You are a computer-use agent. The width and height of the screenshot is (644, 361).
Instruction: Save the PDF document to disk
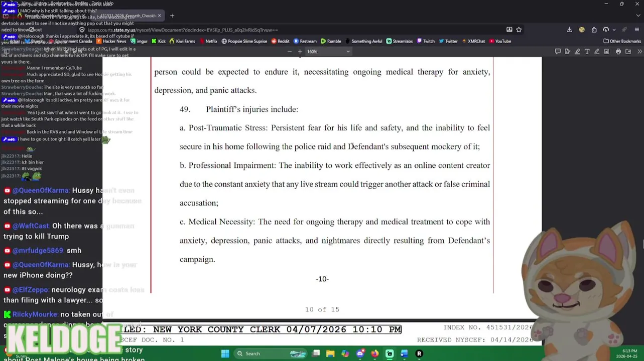628,51
